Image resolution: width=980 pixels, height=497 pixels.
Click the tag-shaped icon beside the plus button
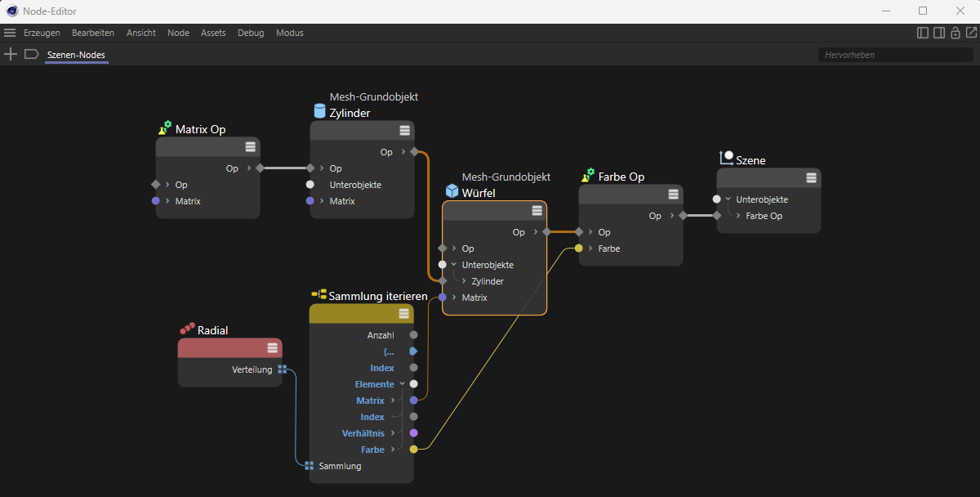31,54
